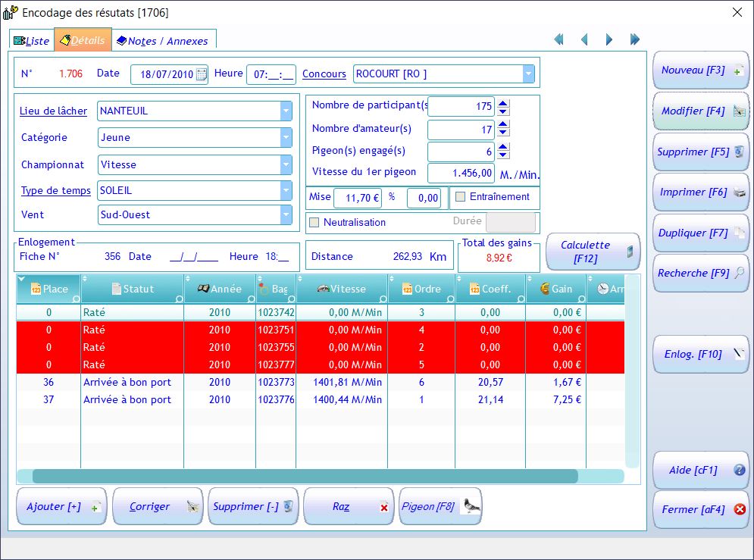Select the red row with ring 1023755
Screen dimensions: 754x560
coord(321,347)
